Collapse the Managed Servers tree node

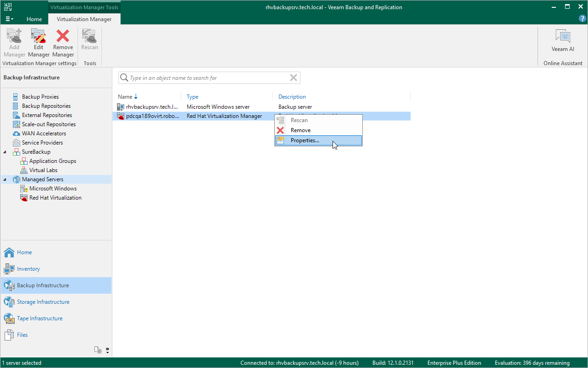6,179
